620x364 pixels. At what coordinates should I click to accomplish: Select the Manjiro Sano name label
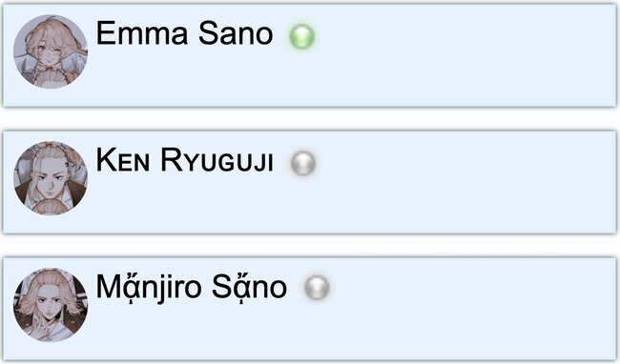(192, 288)
